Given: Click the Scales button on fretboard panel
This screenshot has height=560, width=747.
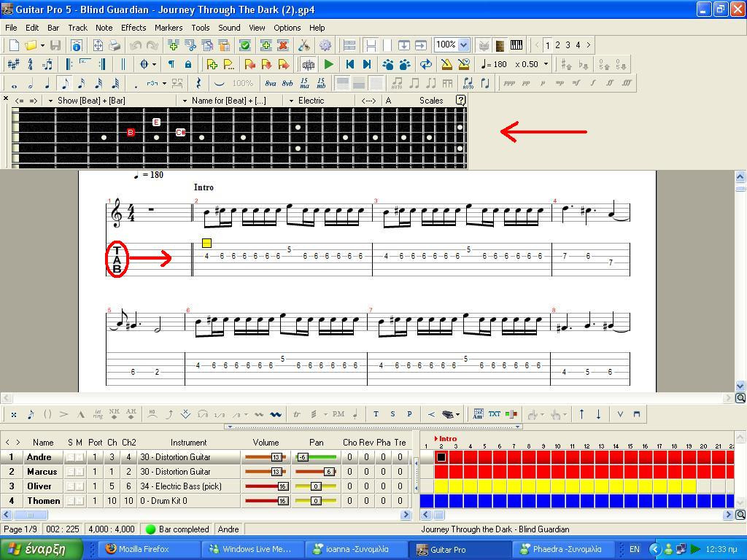Looking at the screenshot, I should click(x=431, y=101).
